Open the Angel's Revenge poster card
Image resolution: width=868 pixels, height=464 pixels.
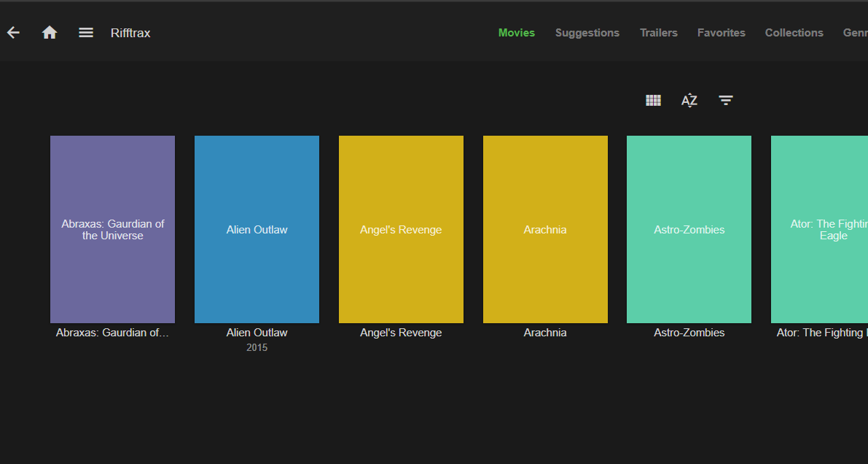[401, 229]
